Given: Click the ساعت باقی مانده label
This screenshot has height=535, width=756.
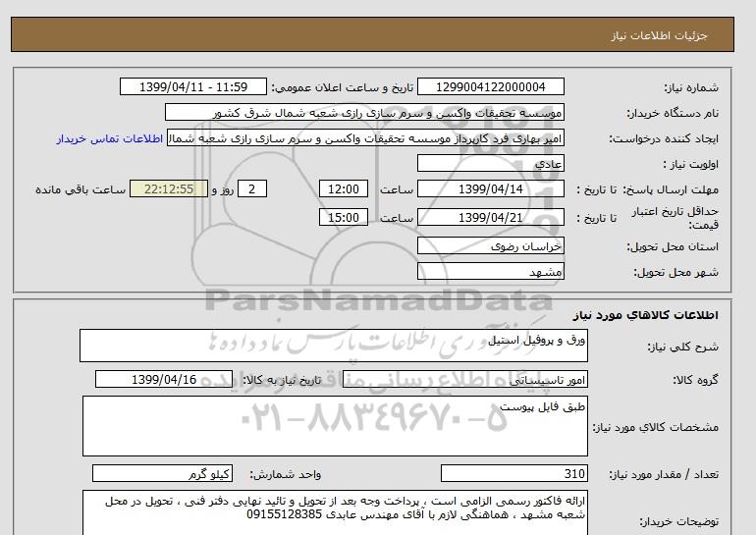Looking at the screenshot, I should (x=81, y=189).
